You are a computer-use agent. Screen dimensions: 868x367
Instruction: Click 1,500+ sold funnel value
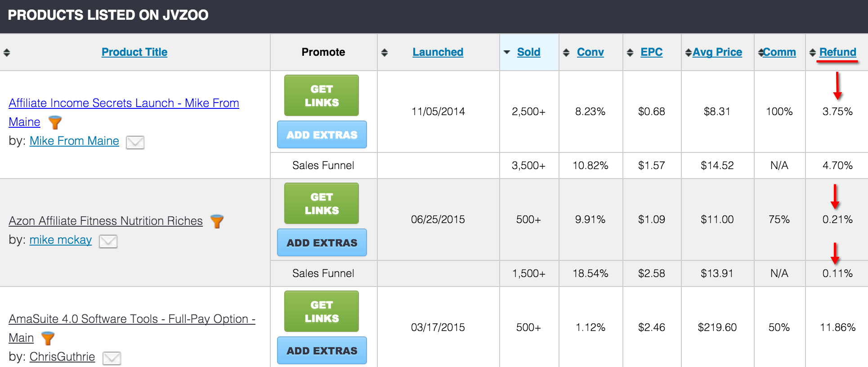pos(528,273)
